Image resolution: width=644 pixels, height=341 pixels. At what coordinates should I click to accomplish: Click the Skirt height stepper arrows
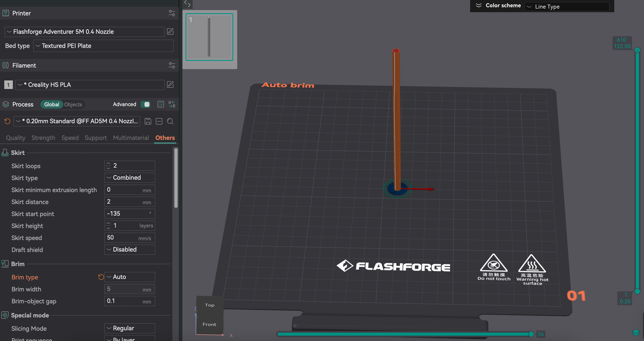click(108, 225)
